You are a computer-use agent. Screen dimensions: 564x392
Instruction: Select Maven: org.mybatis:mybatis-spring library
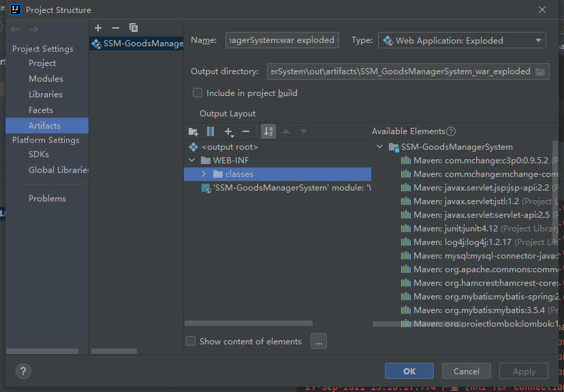[479, 297]
